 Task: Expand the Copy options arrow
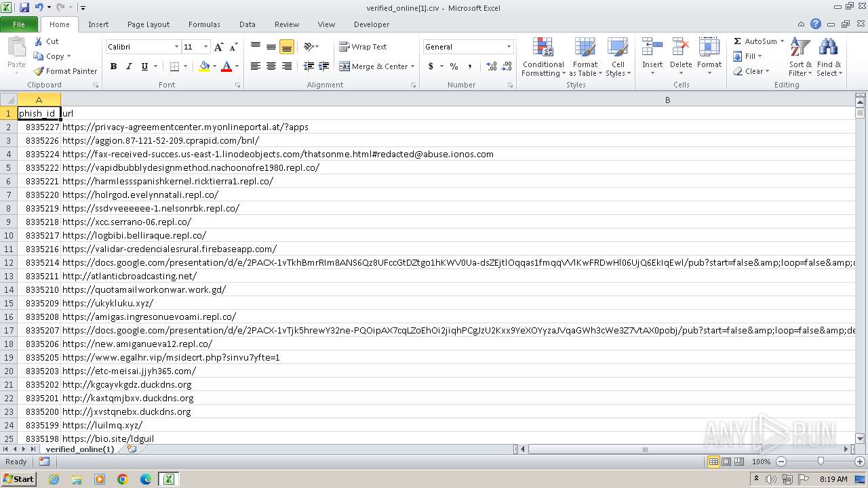click(x=68, y=56)
